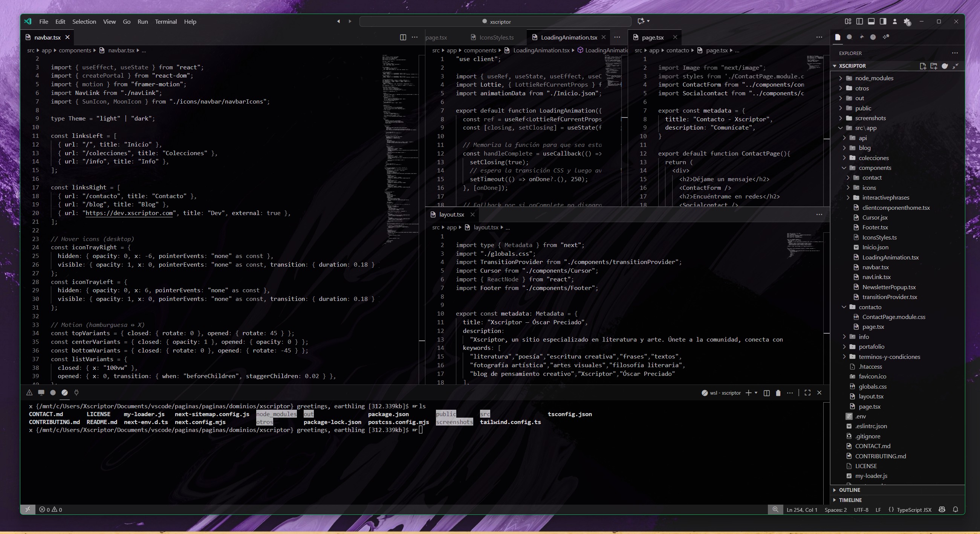Toggle the primary side bar visibility
The height and width of the screenshot is (534, 980).
coord(859,22)
